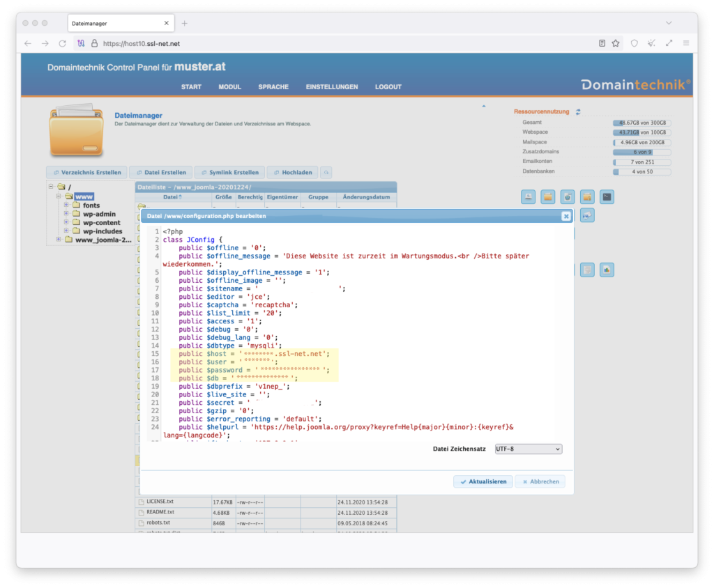
Task: Click the Verzeichnis Erstellen button
Action: pyautogui.click(x=86, y=172)
